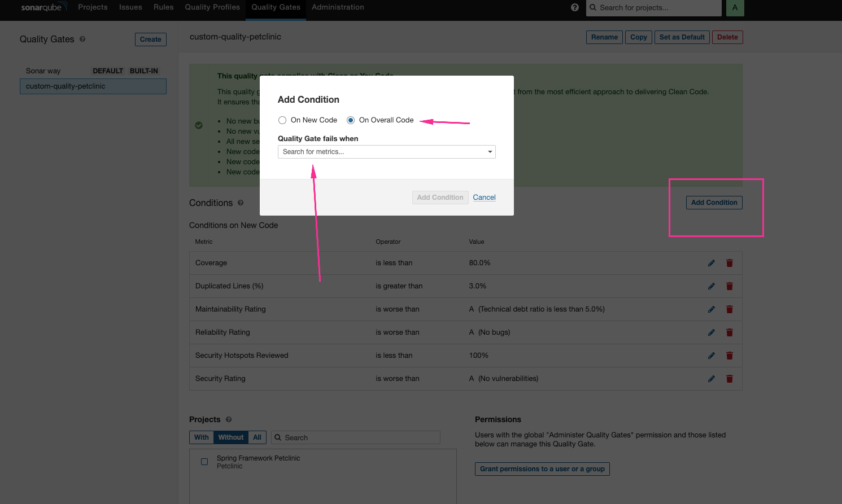This screenshot has height=504, width=842.
Task: Edit the Security Hotspots Reviewed condition
Action: click(x=711, y=356)
